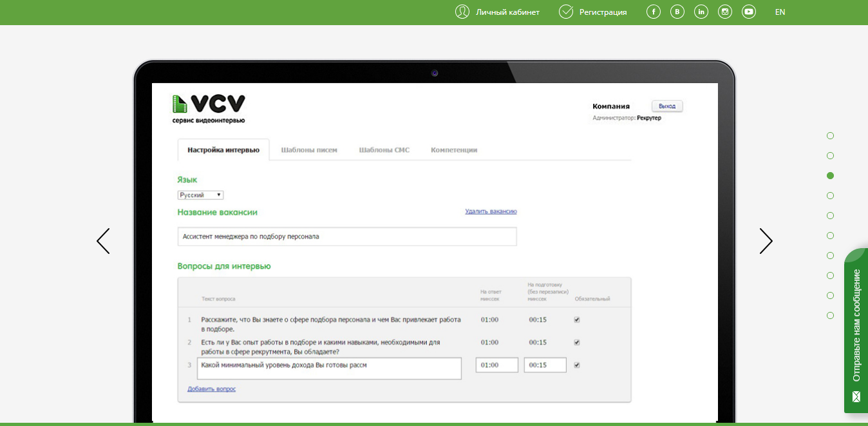Select the first slide pagination dot
This screenshot has width=868, height=426.
830,135
